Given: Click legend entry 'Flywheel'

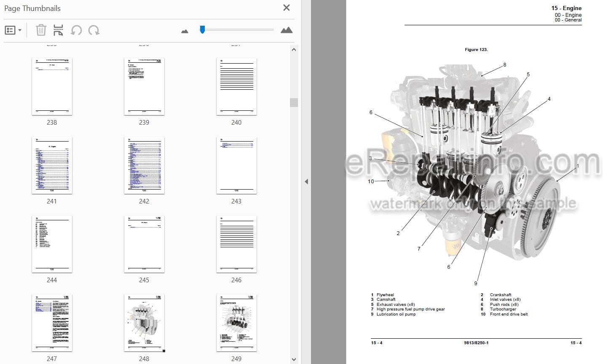Looking at the screenshot, I should [x=385, y=295].
